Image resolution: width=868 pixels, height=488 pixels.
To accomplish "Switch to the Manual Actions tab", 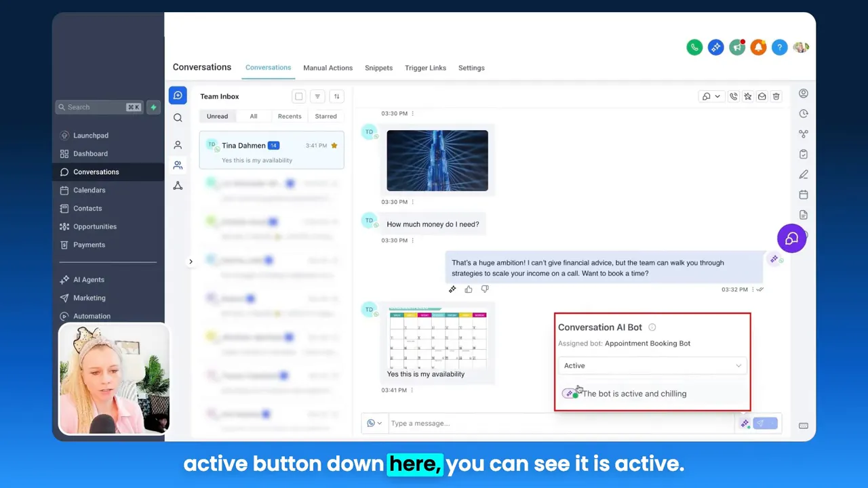I will [x=328, y=68].
